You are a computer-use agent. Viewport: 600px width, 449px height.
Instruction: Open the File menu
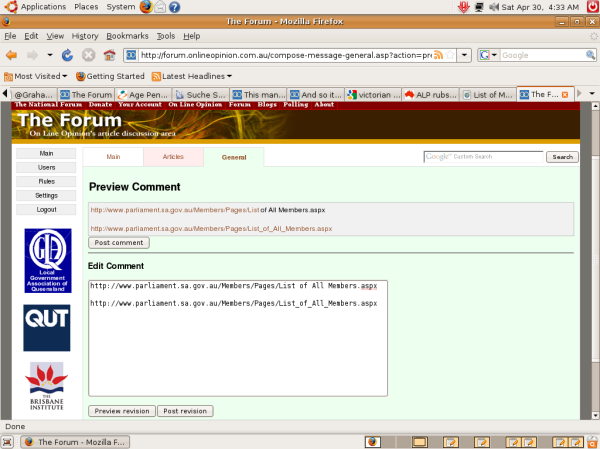click(10, 36)
